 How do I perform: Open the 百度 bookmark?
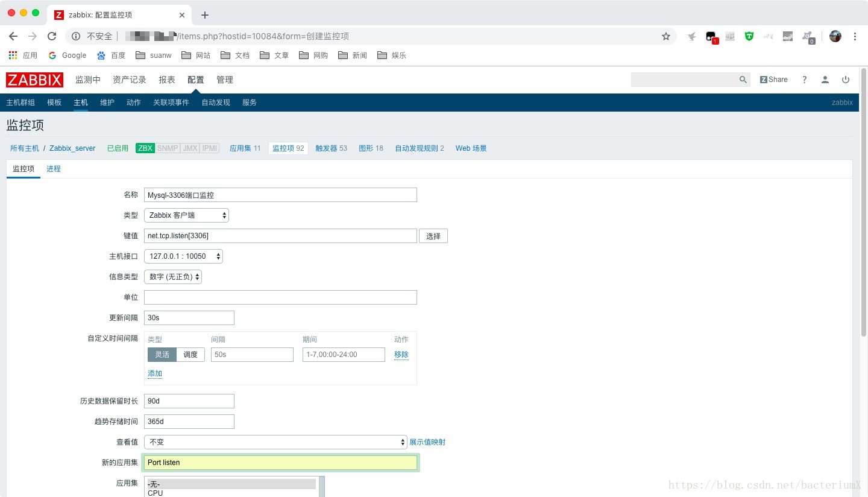pos(112,55)
